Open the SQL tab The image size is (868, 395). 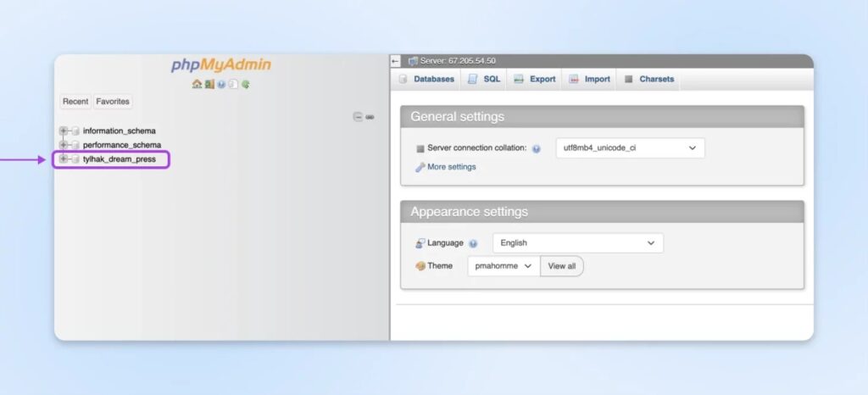pos(484,79)
